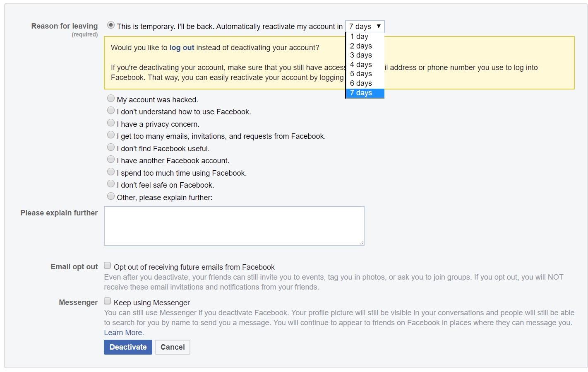Select "I don't feel safe on Facebook"
Viewport: 588px width, 372px height.
(111, 184)
